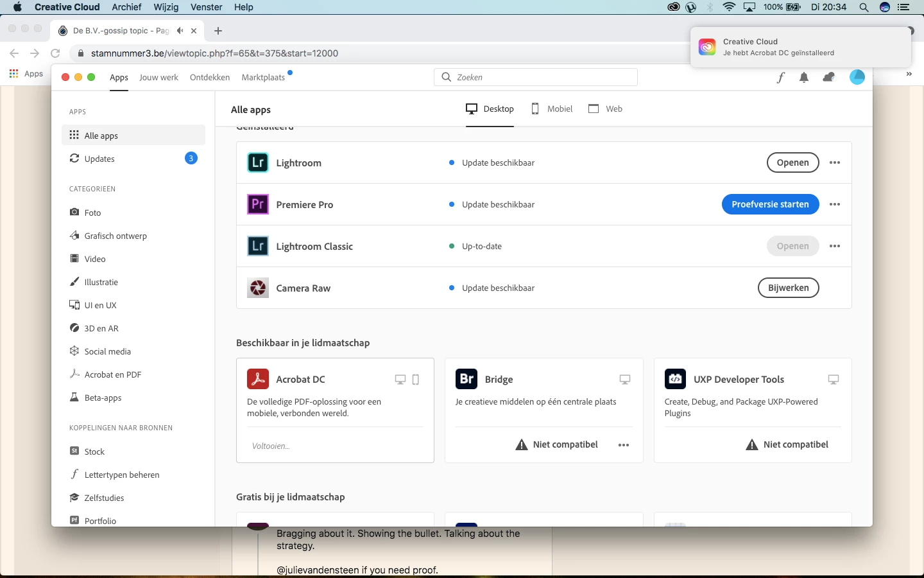The height and width of the screenshot is (578, 924).
Task: Open notifications bell icon
Action: pyautogui.click(x=804, y=78)
